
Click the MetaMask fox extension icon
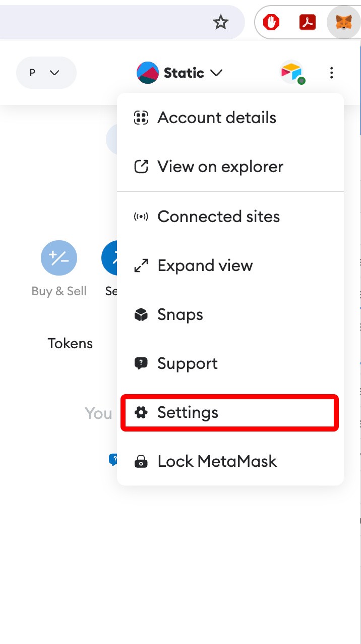pyautogui.click(x=344, y=23)
